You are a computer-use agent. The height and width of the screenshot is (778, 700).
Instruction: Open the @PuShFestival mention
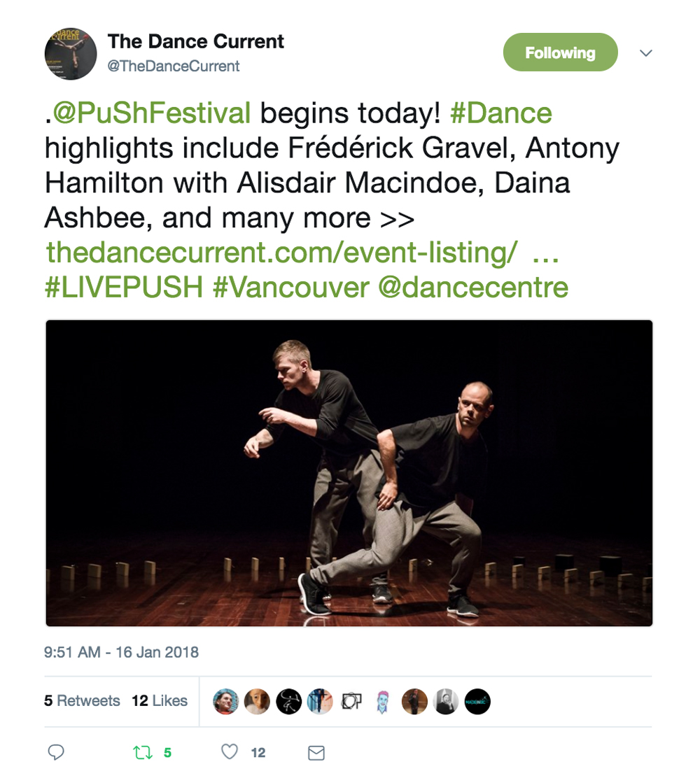coord(151,113)
